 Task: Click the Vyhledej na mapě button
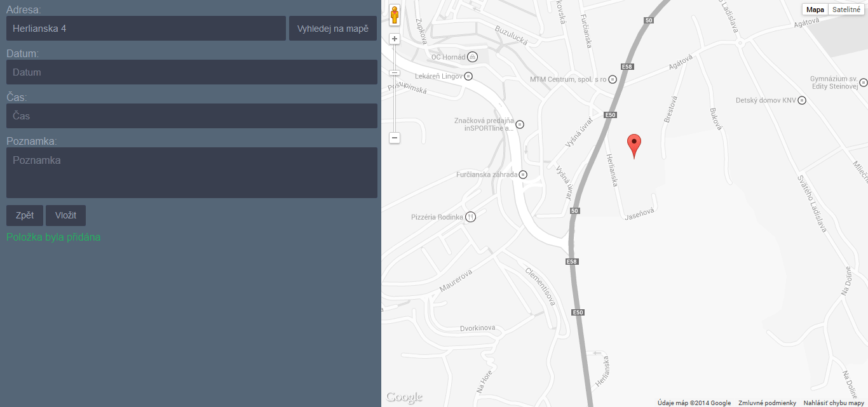coord(333,29)
